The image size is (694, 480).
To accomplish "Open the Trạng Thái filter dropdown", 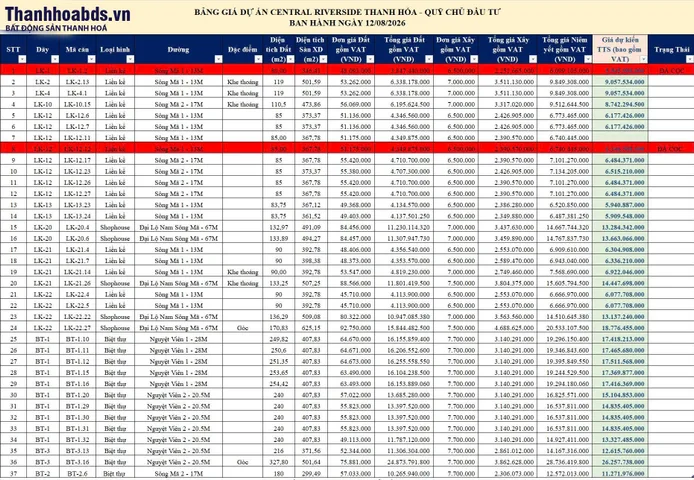I will coord(689,59).
